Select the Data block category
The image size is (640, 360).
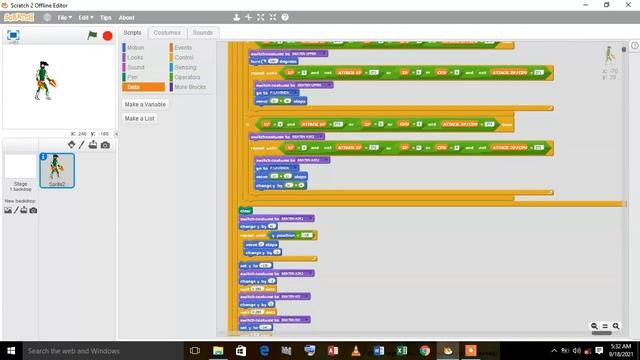(143, 87)
